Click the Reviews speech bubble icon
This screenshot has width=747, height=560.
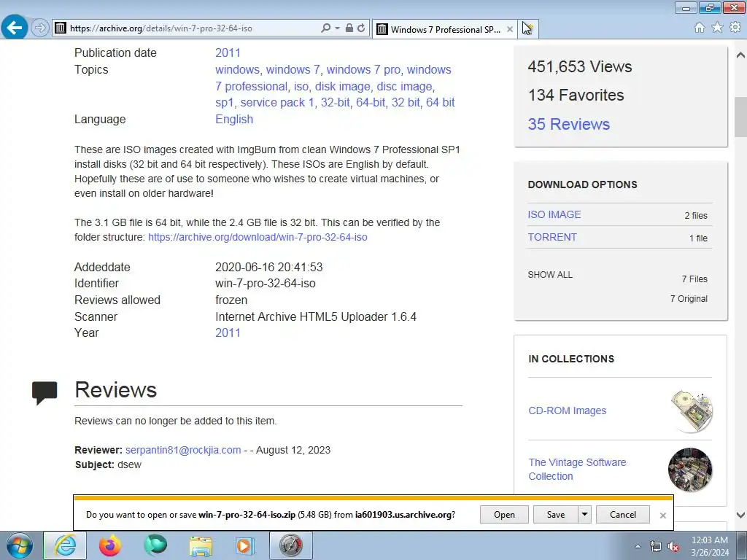click(x=44, y=392)
